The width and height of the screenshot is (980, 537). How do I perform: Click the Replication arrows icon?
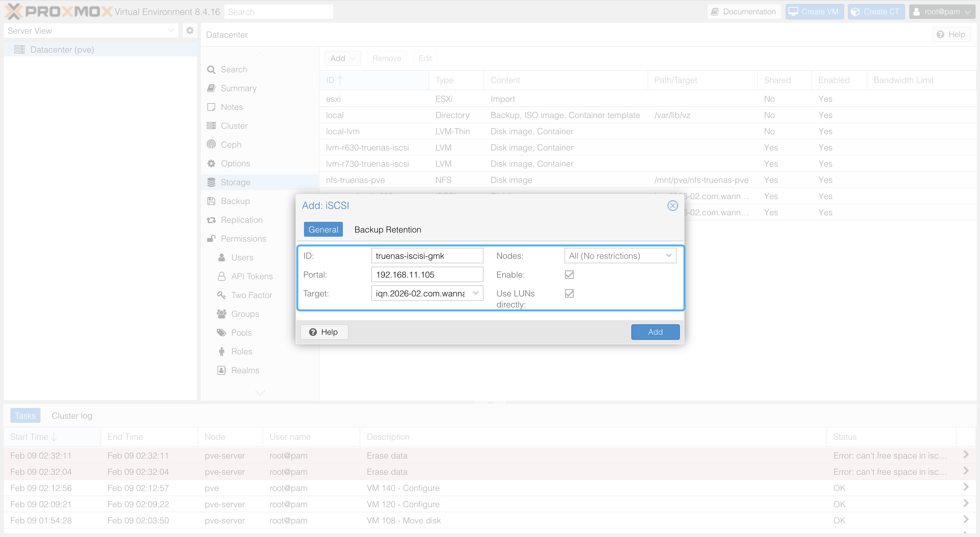pos(211,220)
